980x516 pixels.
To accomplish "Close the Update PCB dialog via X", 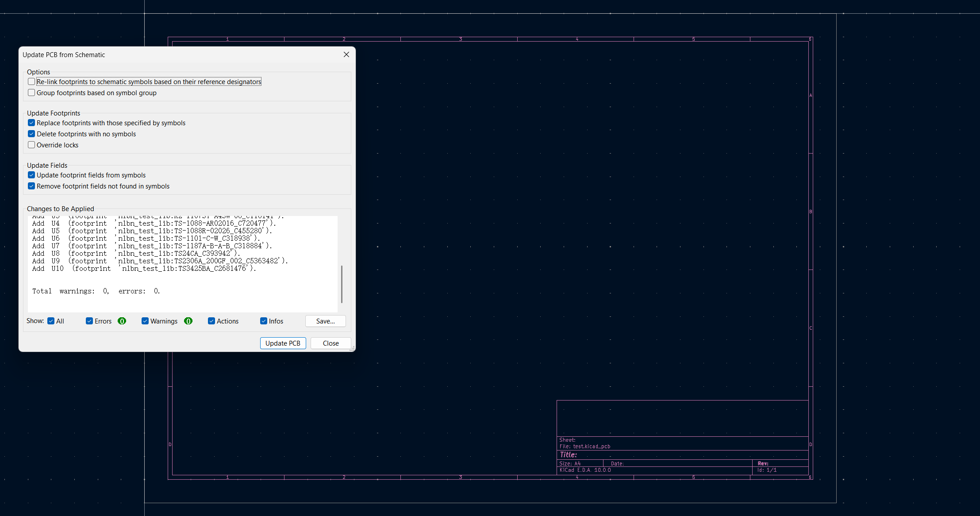I will 346,54.
